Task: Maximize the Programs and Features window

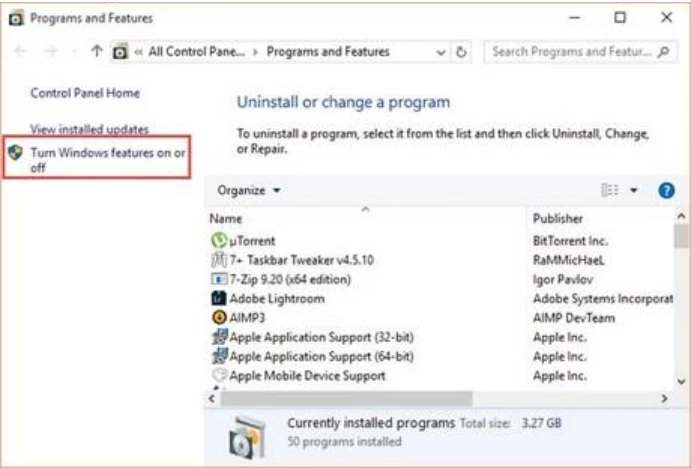Action: pos(620,18)
